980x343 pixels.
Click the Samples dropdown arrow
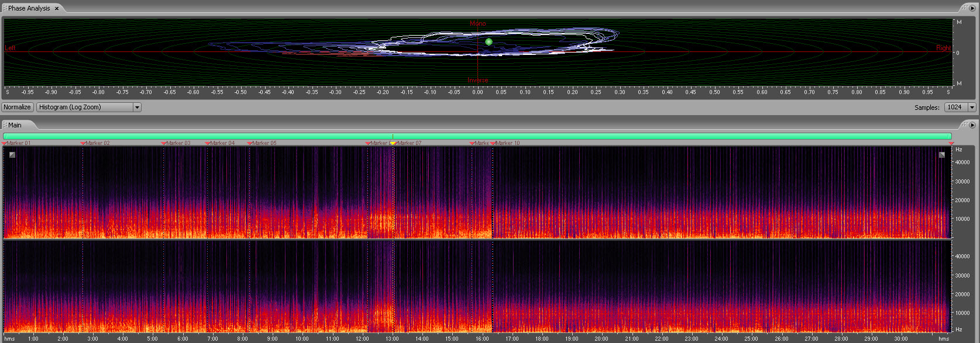tap(972, 108)
